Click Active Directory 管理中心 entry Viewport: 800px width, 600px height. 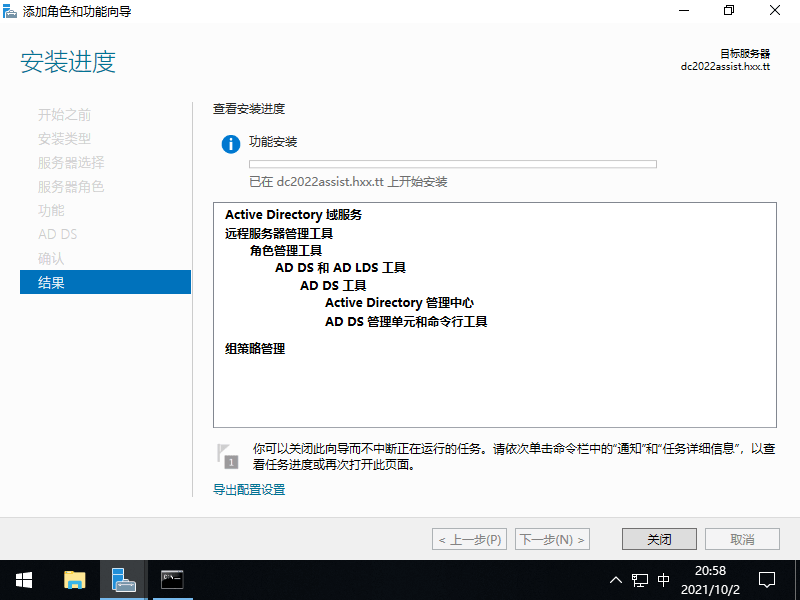399,303
